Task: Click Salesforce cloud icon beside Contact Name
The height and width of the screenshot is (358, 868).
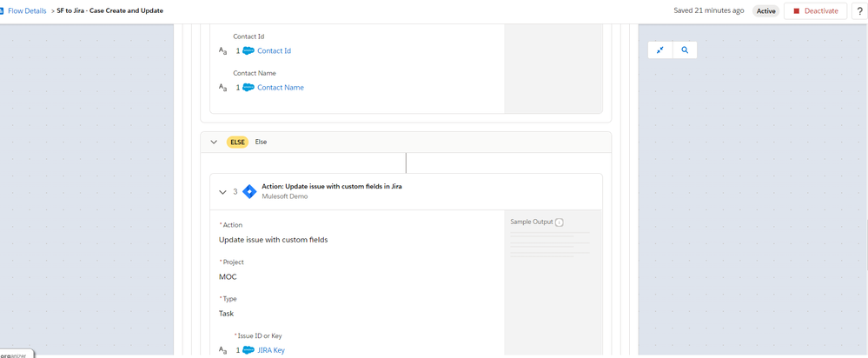Action: 248,88
